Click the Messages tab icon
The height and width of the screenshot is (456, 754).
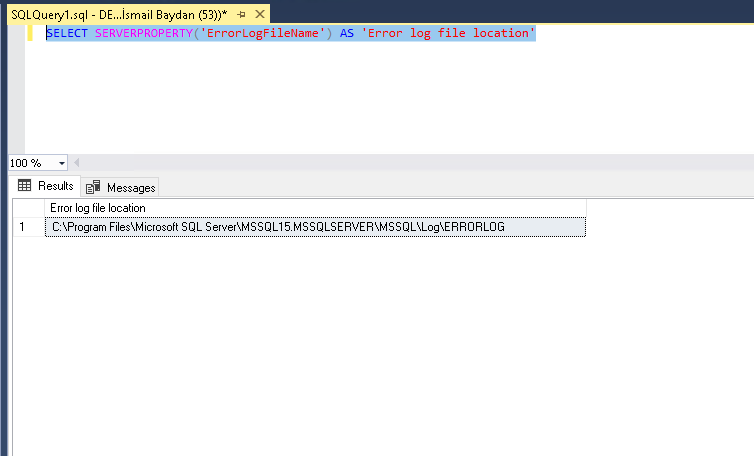coord(93,187)
